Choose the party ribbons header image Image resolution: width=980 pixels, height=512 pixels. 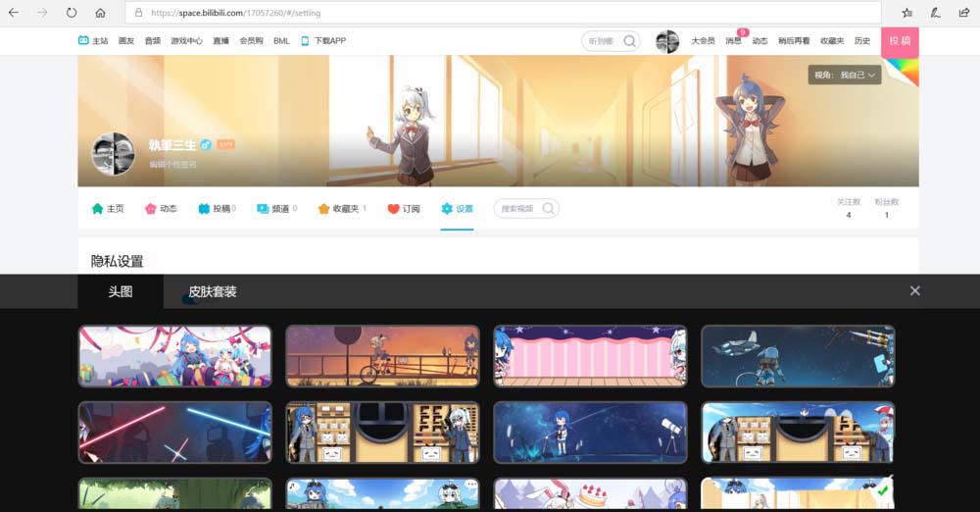point(175,356)
